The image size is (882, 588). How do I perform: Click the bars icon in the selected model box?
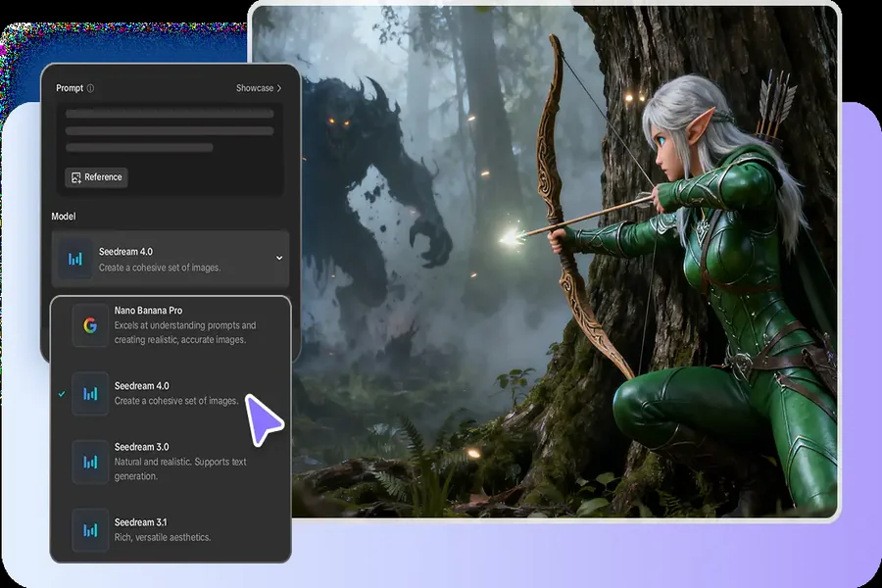(76, 259)
